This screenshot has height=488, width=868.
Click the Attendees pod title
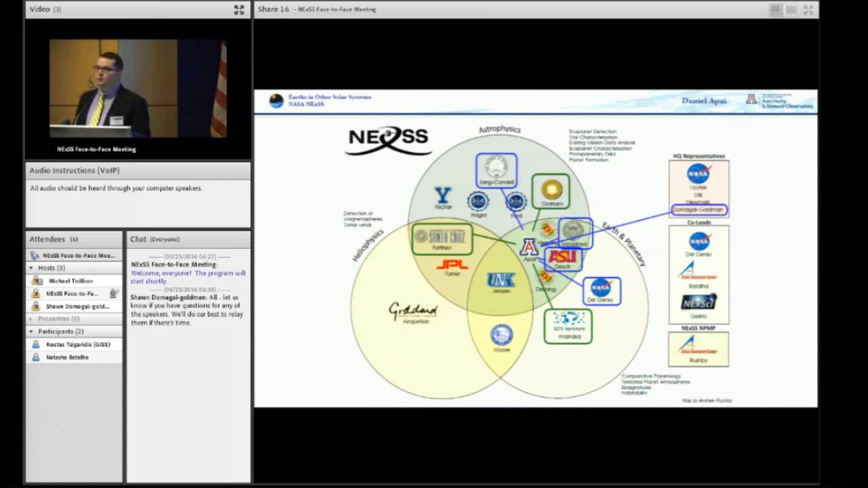click(x=54, y=239)
